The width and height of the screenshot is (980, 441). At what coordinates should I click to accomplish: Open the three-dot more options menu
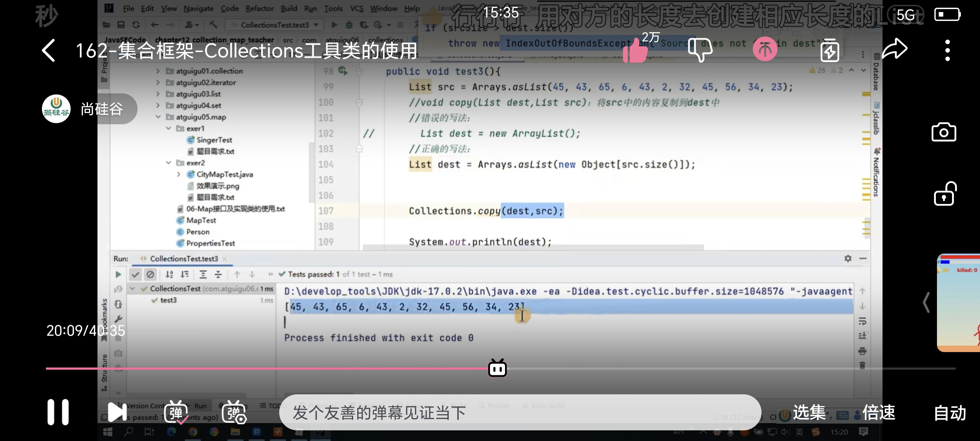pyautogui.click(x=947, y=50)
